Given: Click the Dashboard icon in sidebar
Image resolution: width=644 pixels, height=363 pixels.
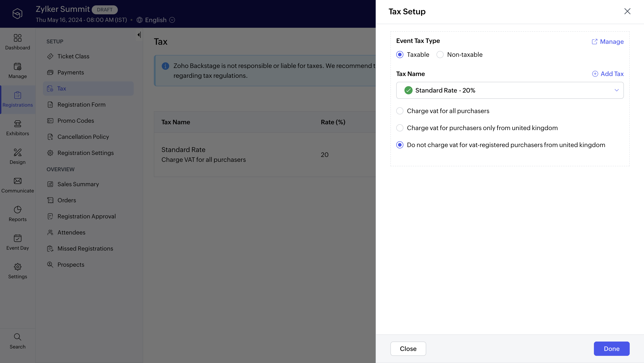Looking at the screenshot, I should (x=17, y=38).
